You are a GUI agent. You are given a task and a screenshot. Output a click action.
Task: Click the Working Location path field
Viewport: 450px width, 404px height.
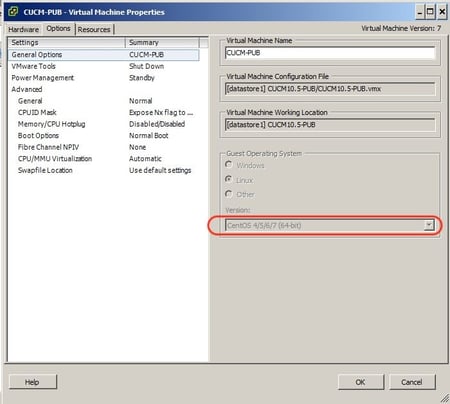pos(330,125)
